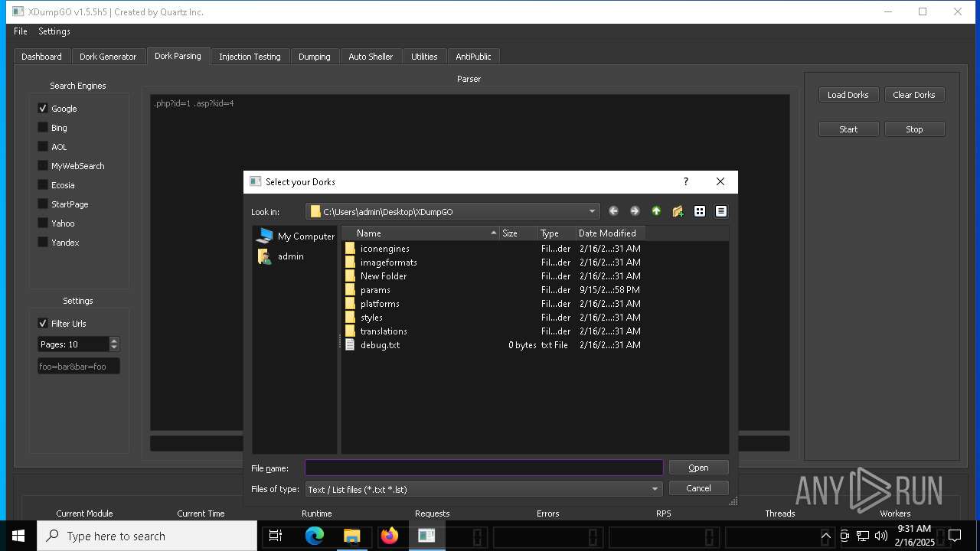980x551 pixels.
Task: Click the Start button
Action: click(x=848, y=129)
